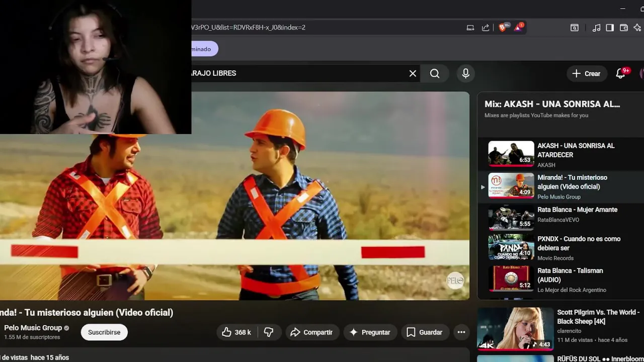
Task: Open Brave Shields lion icon
Action: (503, 27)
